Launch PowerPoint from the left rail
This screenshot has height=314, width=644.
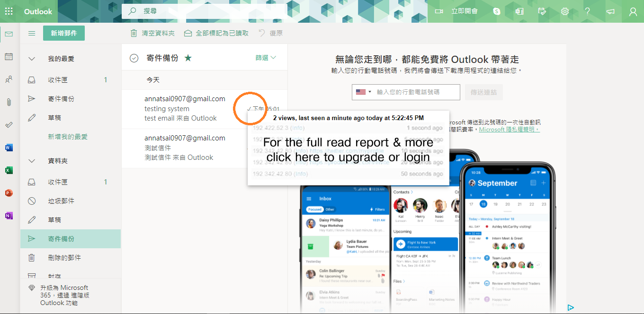(9, 192)
